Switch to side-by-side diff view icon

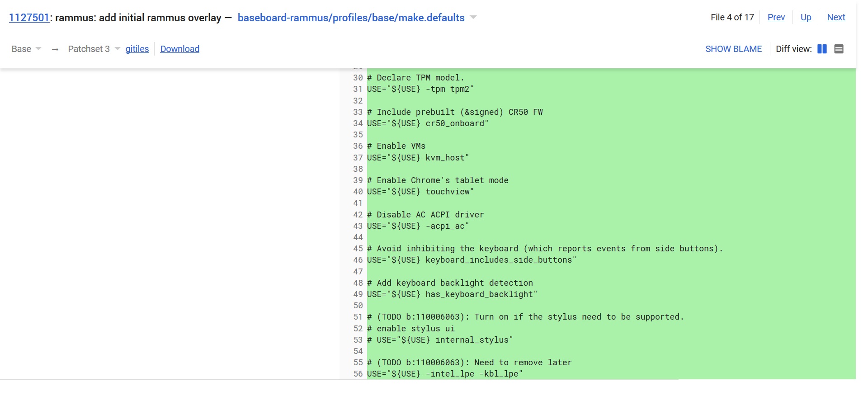[822, 49]
